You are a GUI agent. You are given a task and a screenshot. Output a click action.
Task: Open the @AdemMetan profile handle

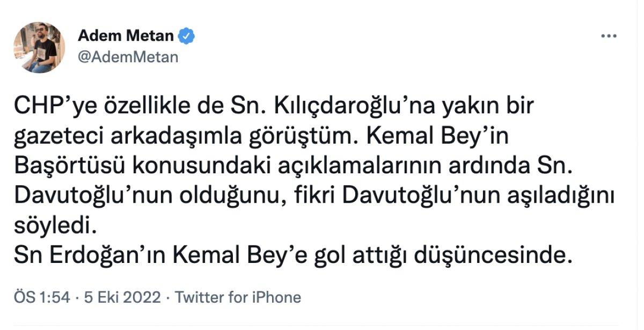[127, 57]
